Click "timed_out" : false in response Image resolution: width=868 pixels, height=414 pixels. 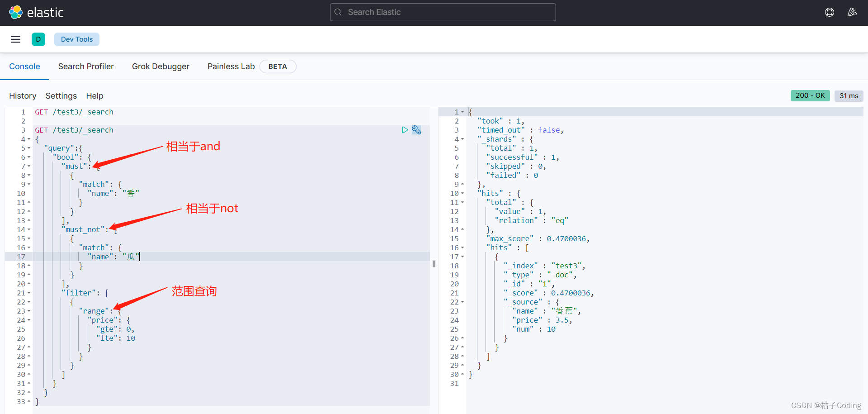click(x=520, y=130)
